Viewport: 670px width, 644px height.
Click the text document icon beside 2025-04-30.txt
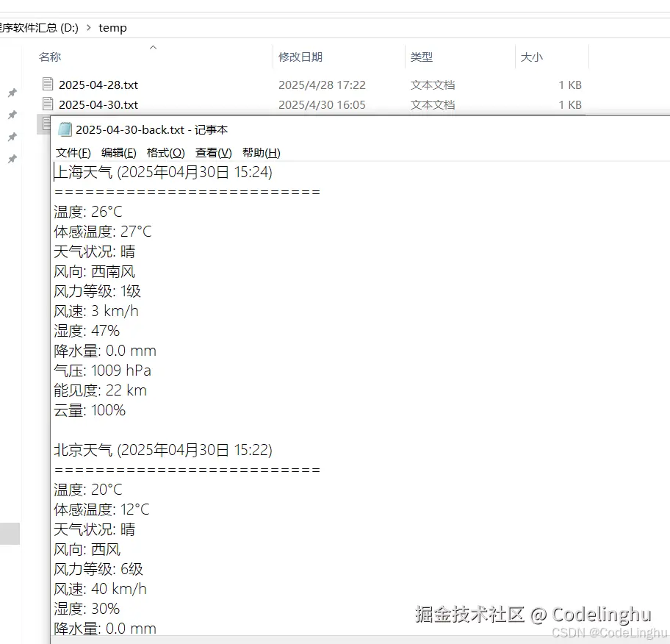[x=46, y=104]
